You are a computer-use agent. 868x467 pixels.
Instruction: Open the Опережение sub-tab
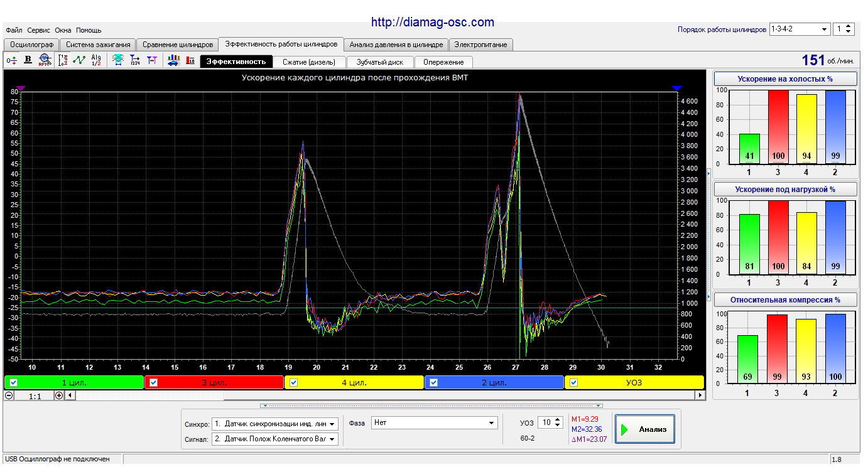(x=443, y=62)
